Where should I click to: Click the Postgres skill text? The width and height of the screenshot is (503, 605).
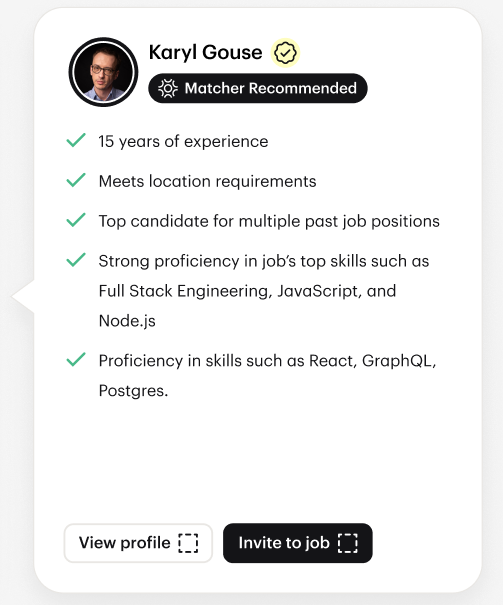point(133,391)
